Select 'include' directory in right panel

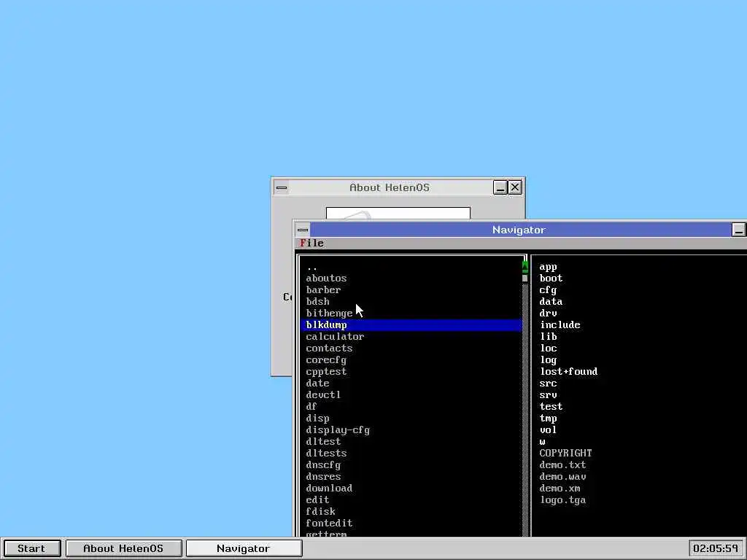pos(560,325)
